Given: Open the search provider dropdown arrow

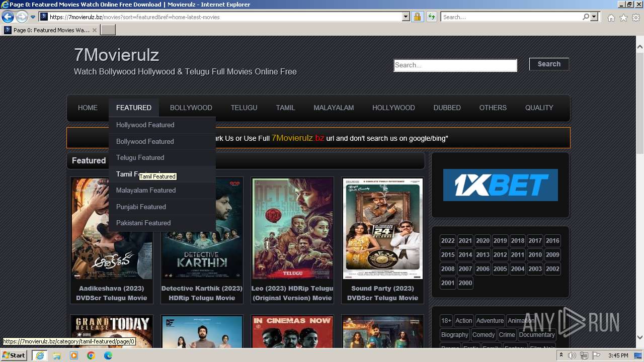Looking at the screenshot, I should pyautogui.click(x=594, y=17).
